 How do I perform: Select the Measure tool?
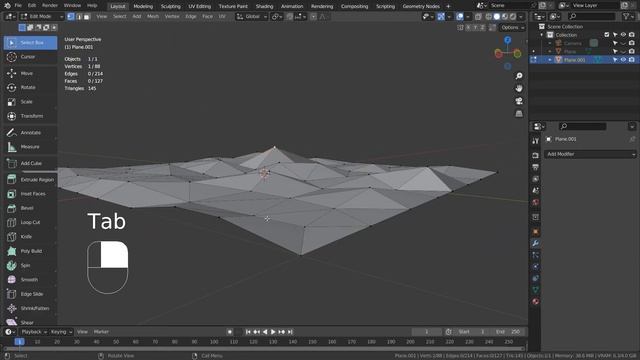[30, 147]
